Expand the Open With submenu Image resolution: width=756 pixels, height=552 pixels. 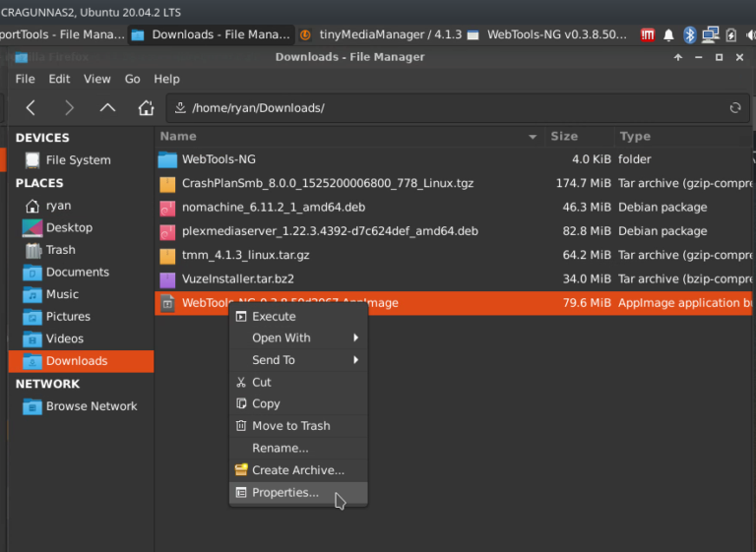pyautogui.click(x=298, y=337)
